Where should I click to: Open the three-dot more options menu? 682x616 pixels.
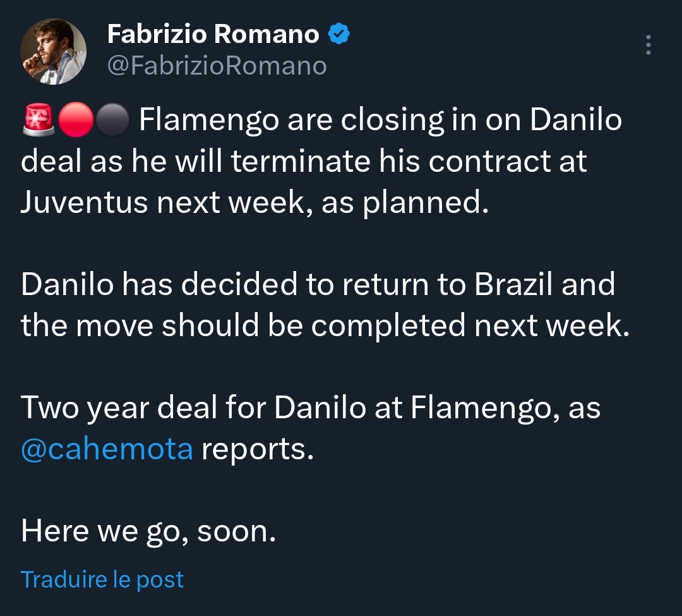[648, 45]
